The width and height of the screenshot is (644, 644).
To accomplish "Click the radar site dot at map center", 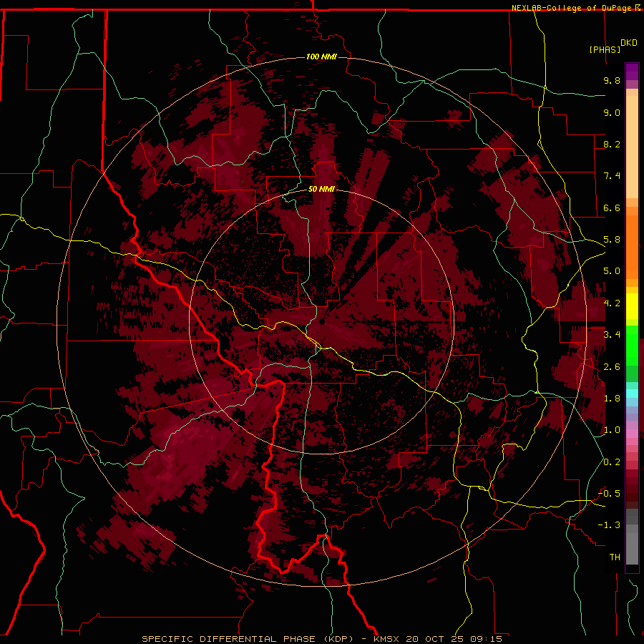I will point(322,321).
